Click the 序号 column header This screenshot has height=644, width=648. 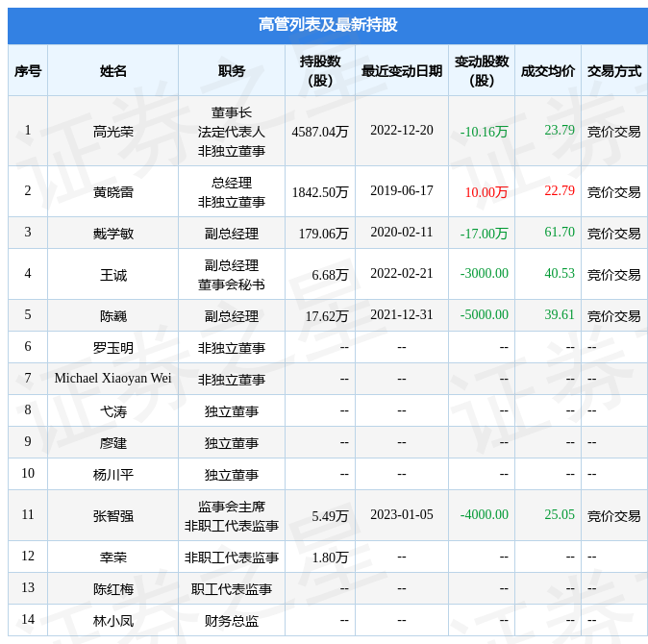pos(28,71)
